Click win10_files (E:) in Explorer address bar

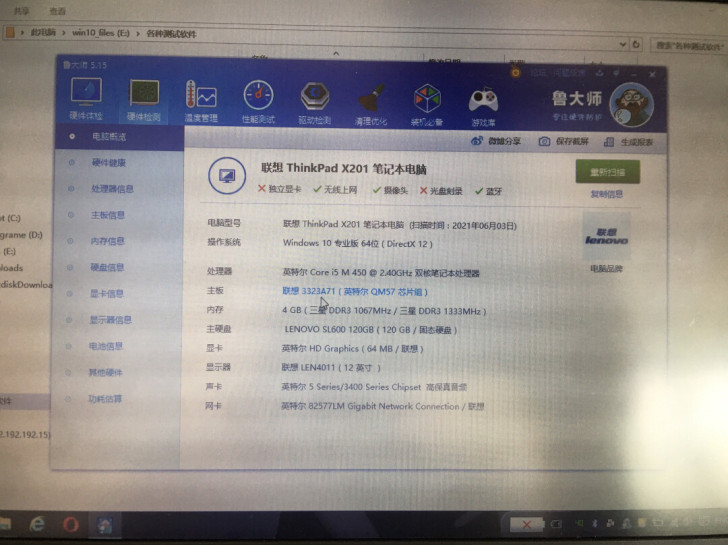pos(101,33)
